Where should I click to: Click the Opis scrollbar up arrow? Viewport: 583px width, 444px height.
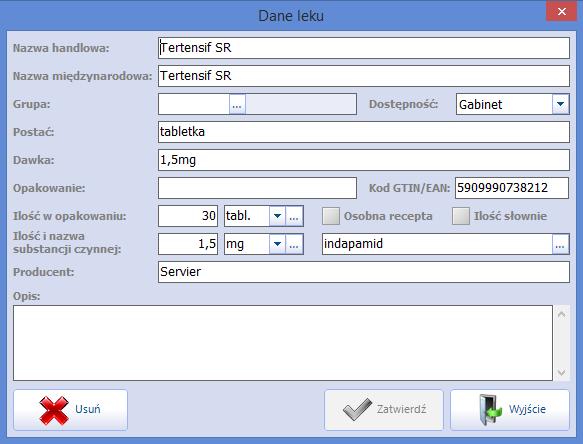click(561, 315)
